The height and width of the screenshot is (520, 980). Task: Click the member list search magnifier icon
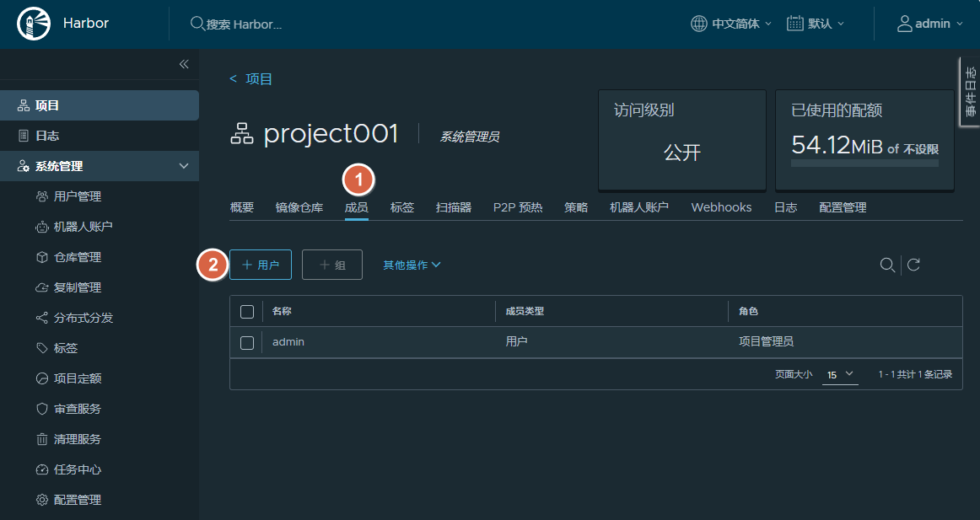[887, 265]
